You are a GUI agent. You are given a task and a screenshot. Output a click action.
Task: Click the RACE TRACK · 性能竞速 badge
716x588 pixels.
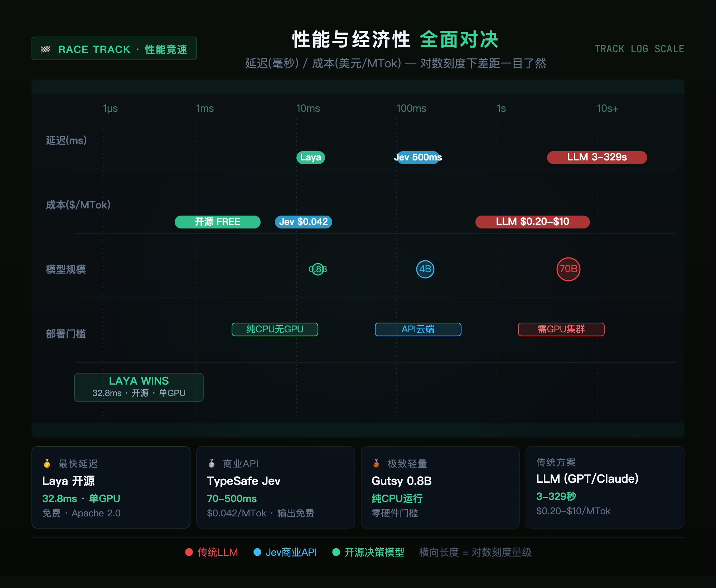pos(114,48)
